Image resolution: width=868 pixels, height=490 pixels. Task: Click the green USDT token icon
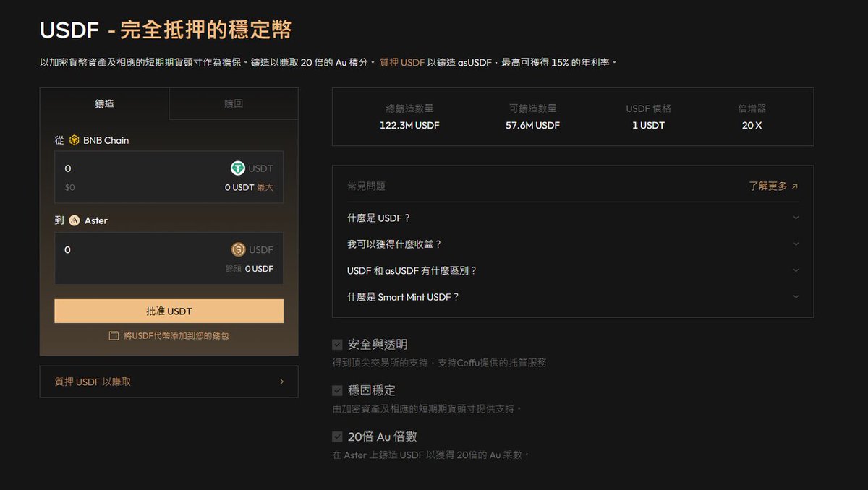click(x=238, y=168)
